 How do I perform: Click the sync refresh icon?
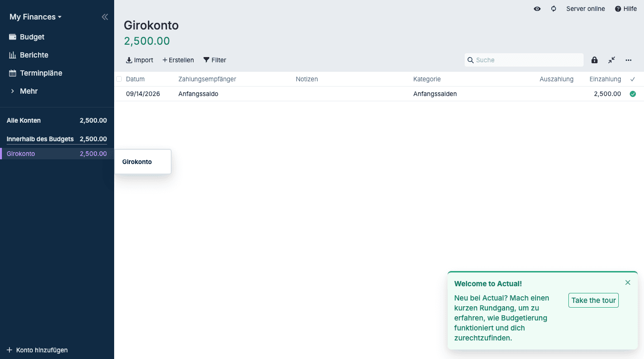pyautogui.click(x=554, y=9)
